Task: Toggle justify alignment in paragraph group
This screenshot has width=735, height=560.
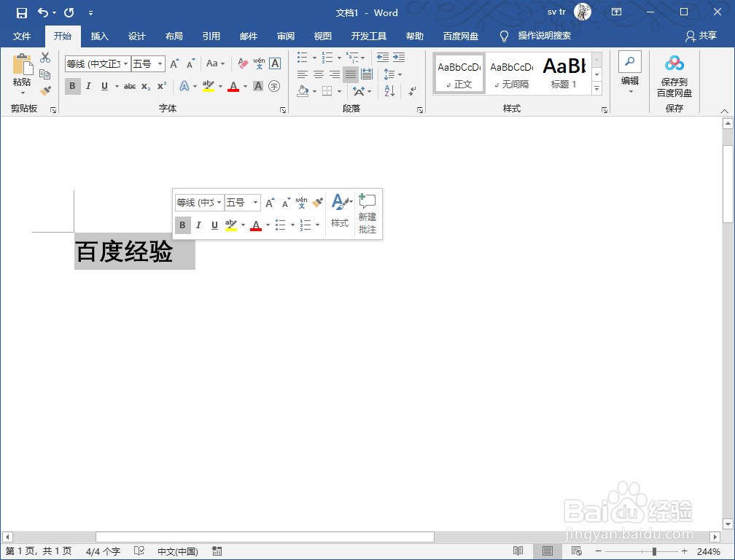Action: pos(351,74)
